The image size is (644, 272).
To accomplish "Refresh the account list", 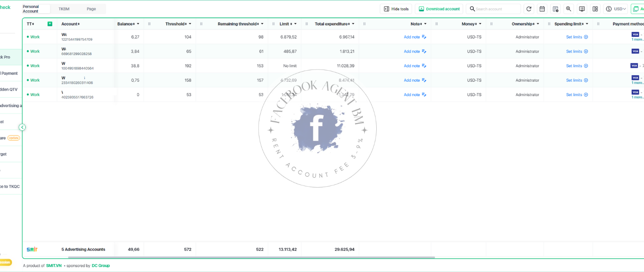I will (528, 9).
